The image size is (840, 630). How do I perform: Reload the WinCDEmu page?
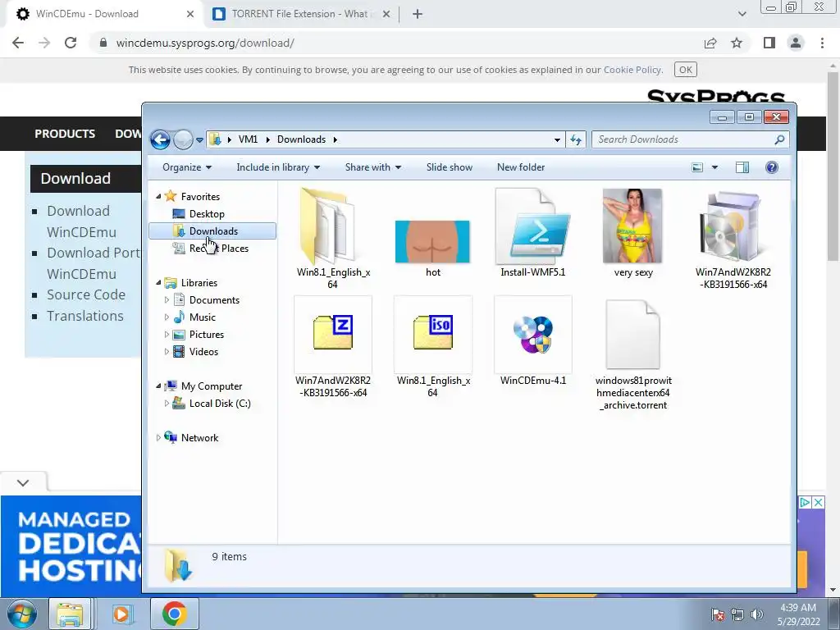[71, 43]
